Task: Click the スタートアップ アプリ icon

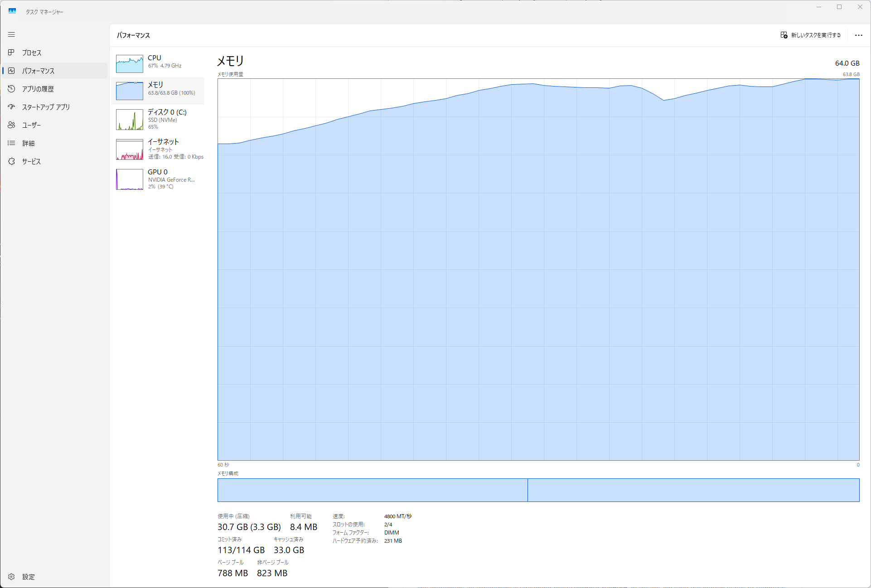Action: pos(11,107)
